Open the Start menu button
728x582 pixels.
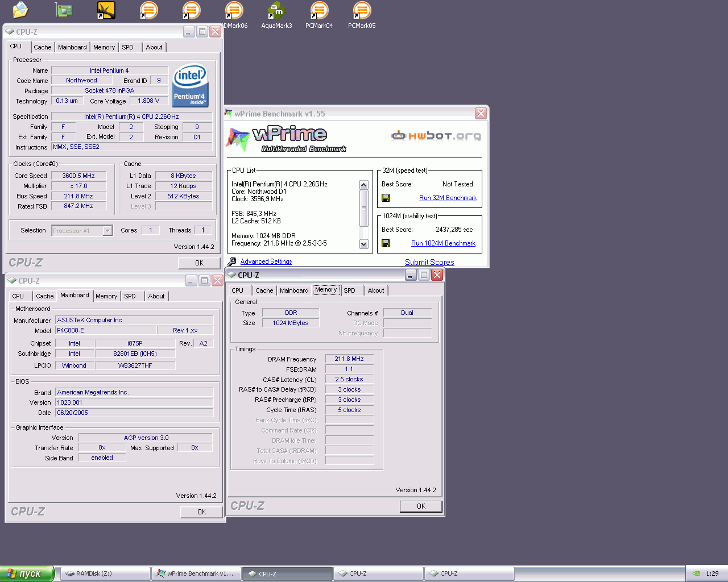coord(27,573)
